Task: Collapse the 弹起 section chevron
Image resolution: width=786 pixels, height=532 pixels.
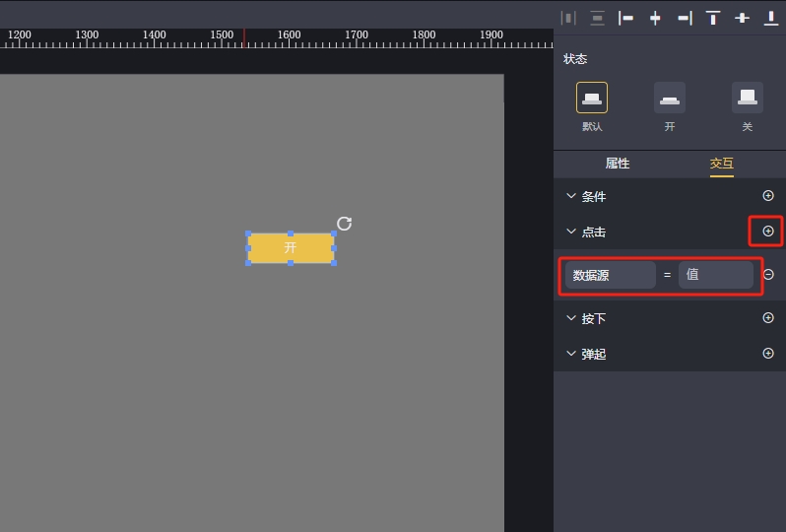Action: point(571,354)
